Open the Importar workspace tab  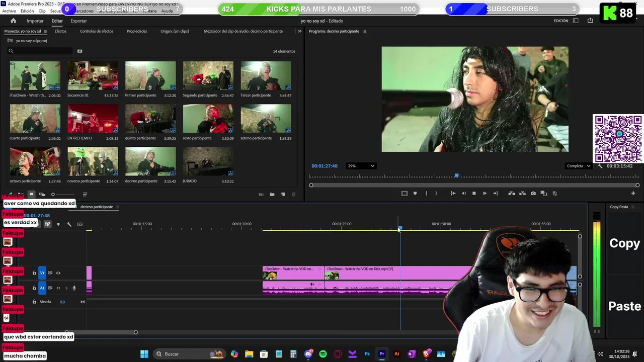pos(35,21)
